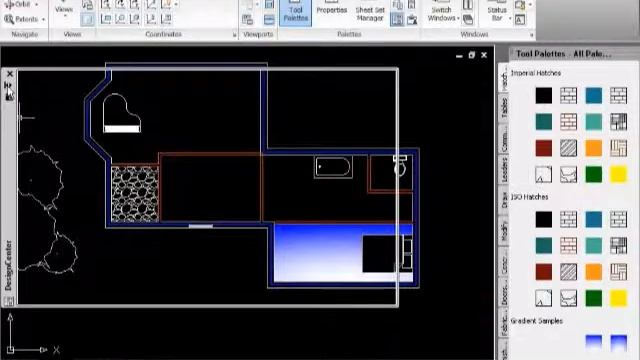
Task: Open the Fabric palette tab
Action: click(504, 323)
